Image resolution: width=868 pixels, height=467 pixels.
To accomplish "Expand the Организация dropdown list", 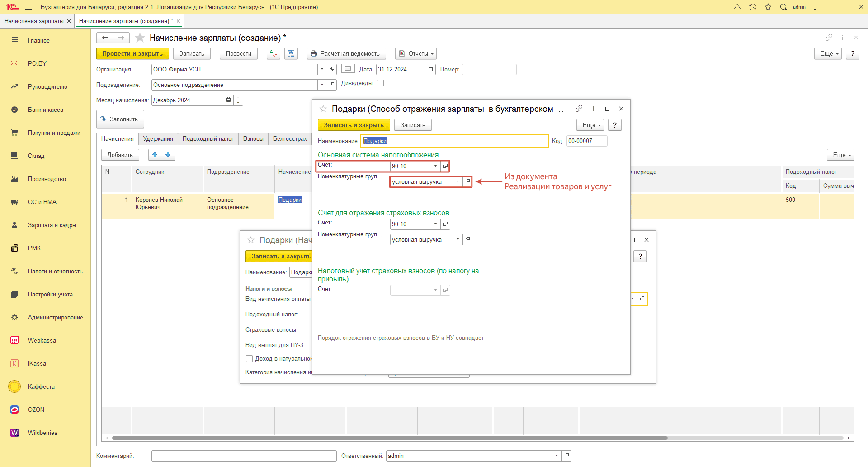I will pos(322,69).
